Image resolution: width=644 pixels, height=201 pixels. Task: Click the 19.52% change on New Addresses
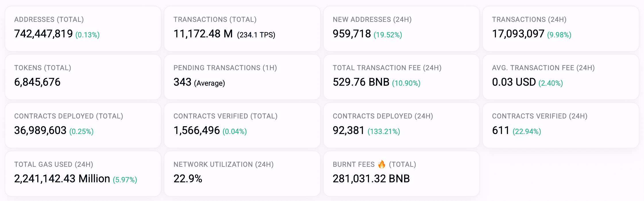click(x=388, y=35)
